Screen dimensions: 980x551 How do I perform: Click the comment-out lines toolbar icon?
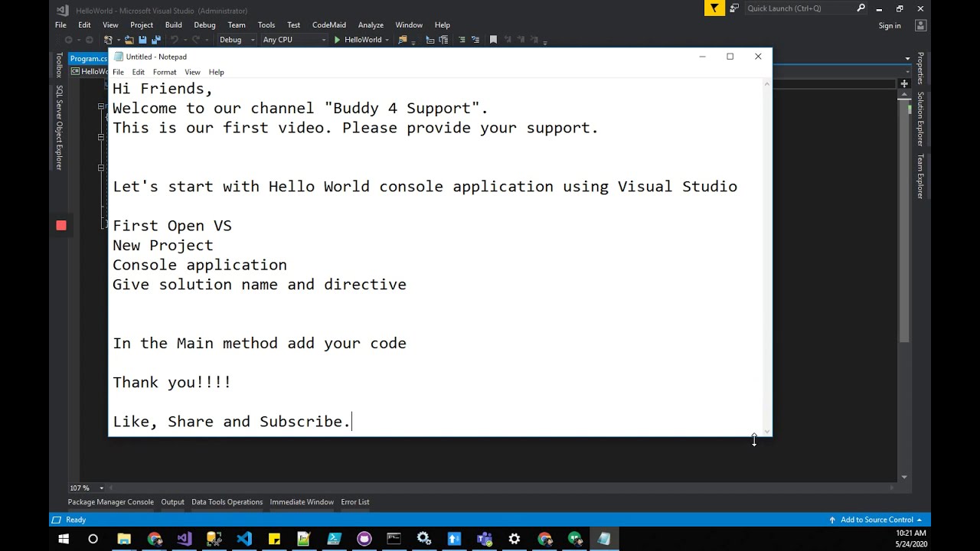point(462,40)
